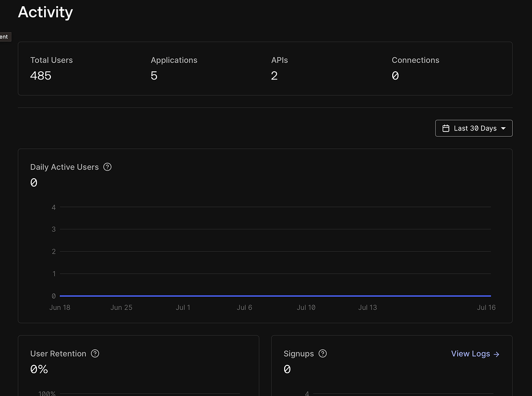532x396 pixels.
Task: Select the Applications stat showing 5
Action: 174,68
